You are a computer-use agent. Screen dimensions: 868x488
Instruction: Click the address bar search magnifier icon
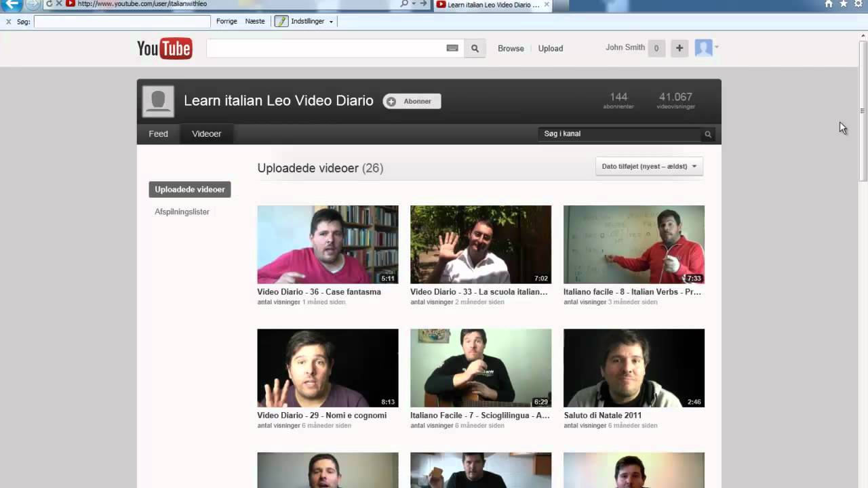coord(405,4)
